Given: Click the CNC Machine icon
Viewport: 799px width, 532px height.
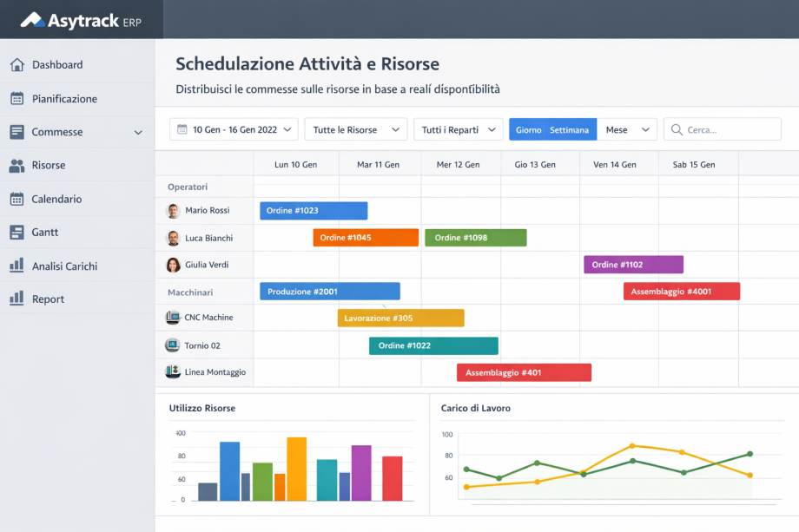Looking at the screenshot, I should pyautogui.click(x=173, y=318).
